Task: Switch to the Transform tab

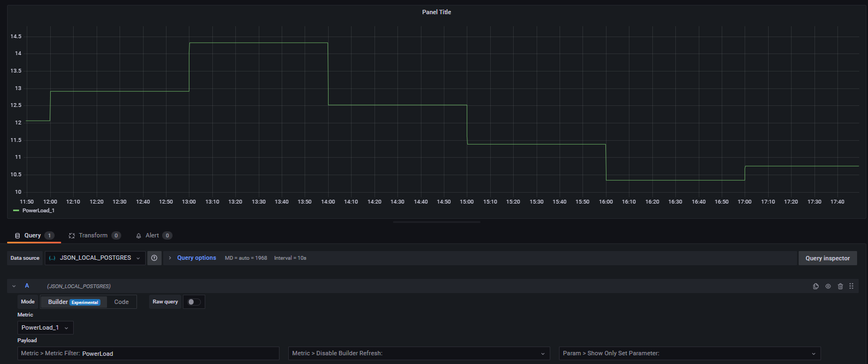Action: coord(93,236)
